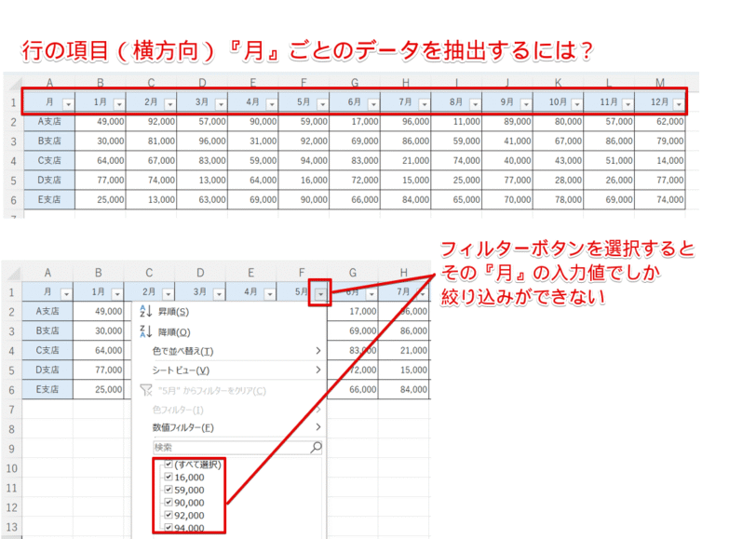The width and height of the screenshot is (756, 539).
Task: Click the search magnifier icon
Action: (316, 448)
